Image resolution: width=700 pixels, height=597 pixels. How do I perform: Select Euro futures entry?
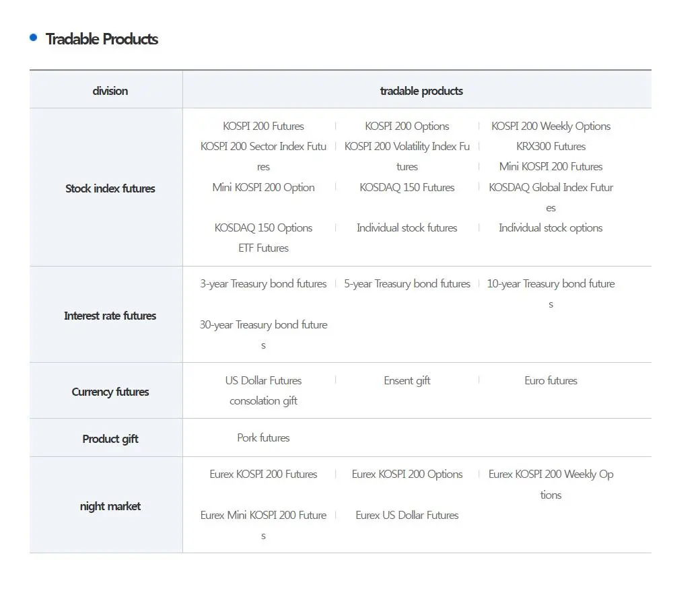(x=551, y=380)
